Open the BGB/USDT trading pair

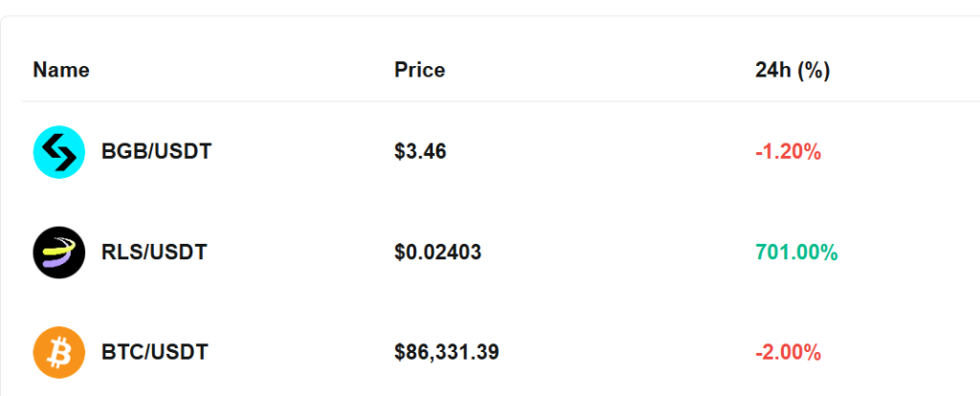coord(156,152)
